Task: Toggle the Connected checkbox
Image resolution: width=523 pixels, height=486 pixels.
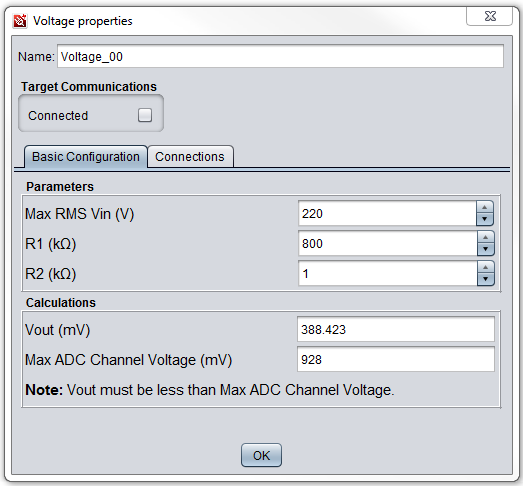Action: pyautogui.click(x=145, y=115)
